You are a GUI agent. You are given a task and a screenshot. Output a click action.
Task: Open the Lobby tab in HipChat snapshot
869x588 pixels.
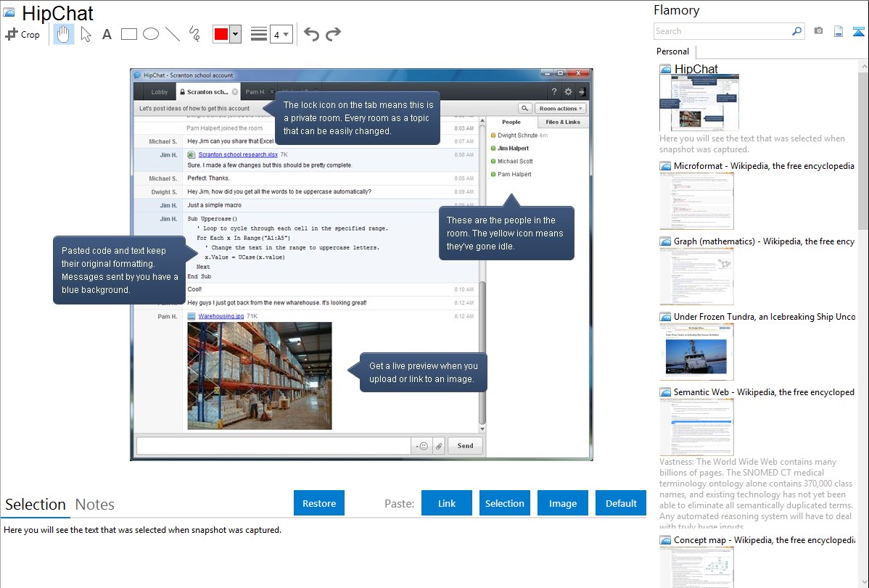[159, 92]
